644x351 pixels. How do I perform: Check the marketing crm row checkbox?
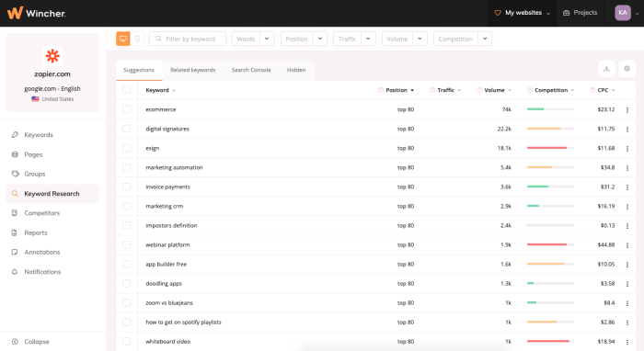pos(127,206)
